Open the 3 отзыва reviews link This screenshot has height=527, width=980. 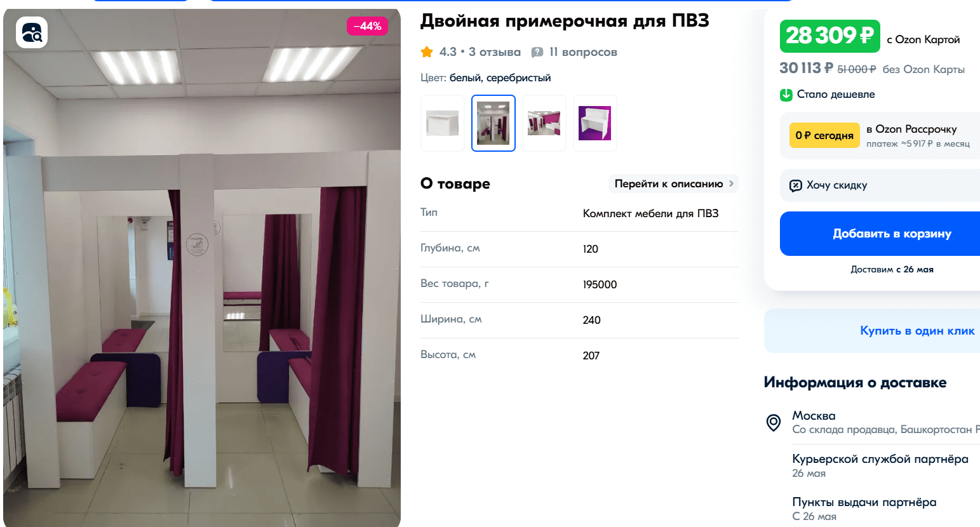coord(495,52)
